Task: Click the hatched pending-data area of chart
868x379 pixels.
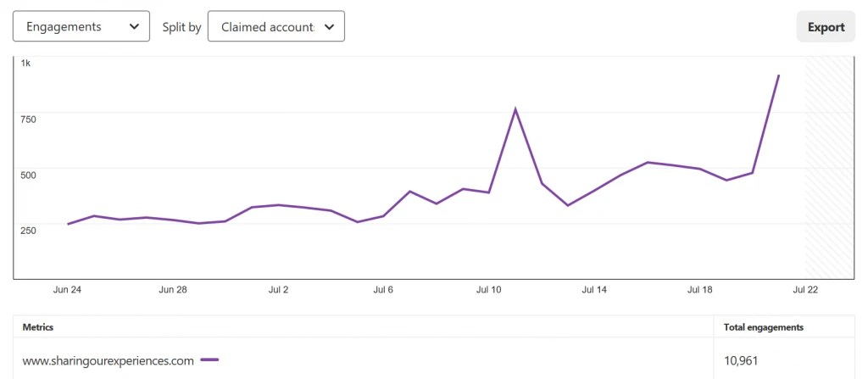Action: 829,168
